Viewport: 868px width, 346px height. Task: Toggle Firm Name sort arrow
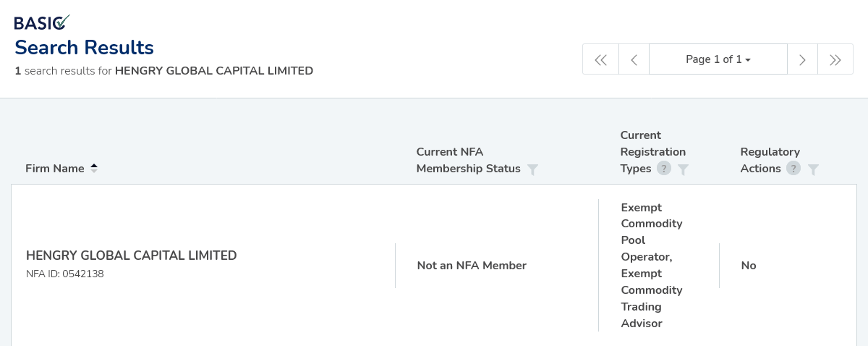point(93,168)
